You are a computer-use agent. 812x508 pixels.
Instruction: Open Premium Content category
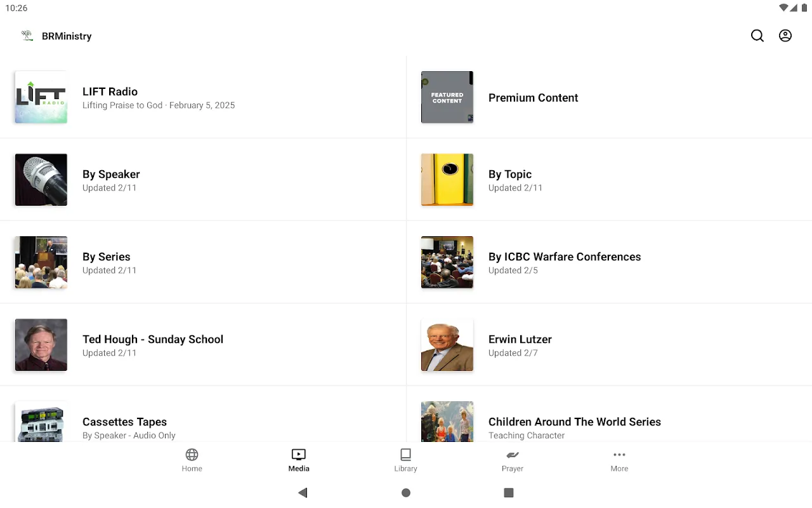(533, 98)
